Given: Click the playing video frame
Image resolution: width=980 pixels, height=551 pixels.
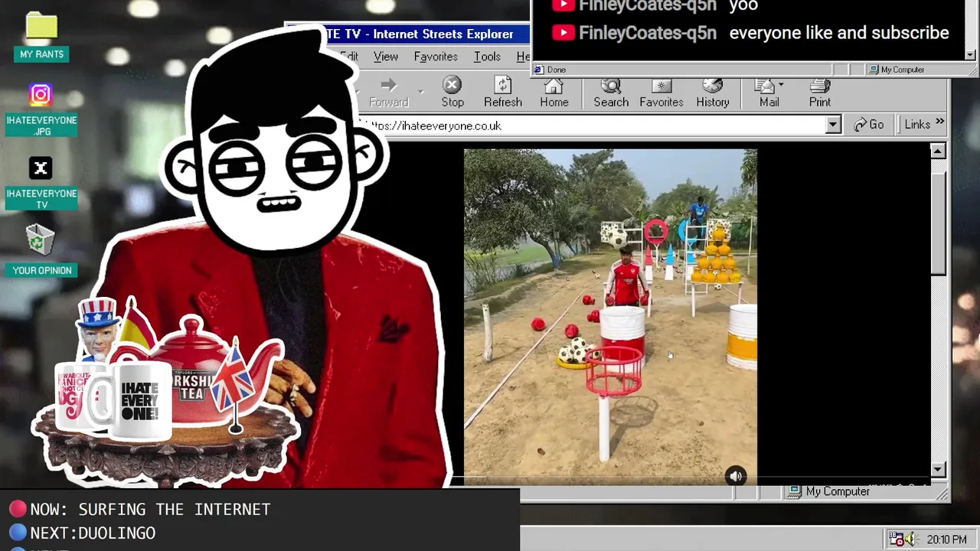Looking at the screenshot, I should pyautogui.click(x=610, y=317).
